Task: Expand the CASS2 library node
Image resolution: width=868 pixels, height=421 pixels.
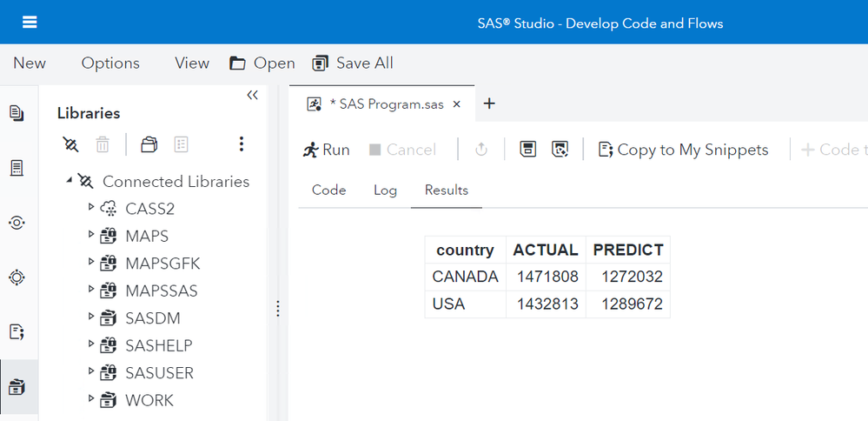Action: click(x=91, y=208)
